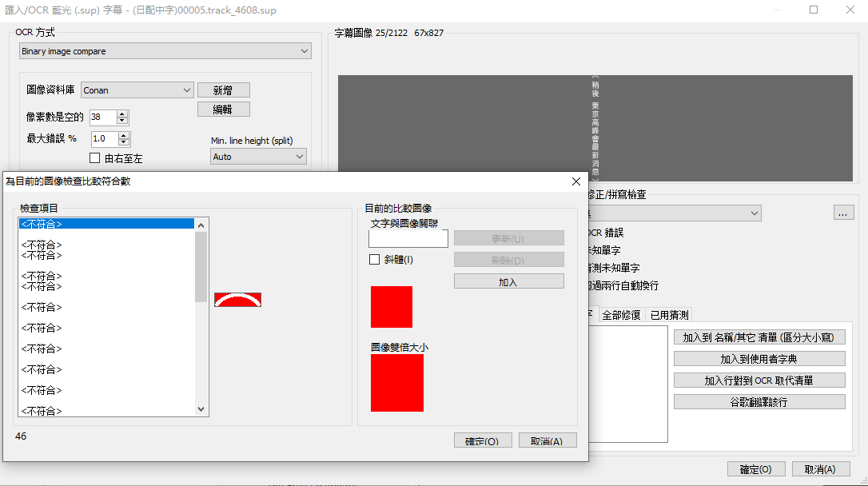Viewport: 868px width, 486px height.
Task: Switch to the 已用猜測 tab
Action: coord(669,315)
